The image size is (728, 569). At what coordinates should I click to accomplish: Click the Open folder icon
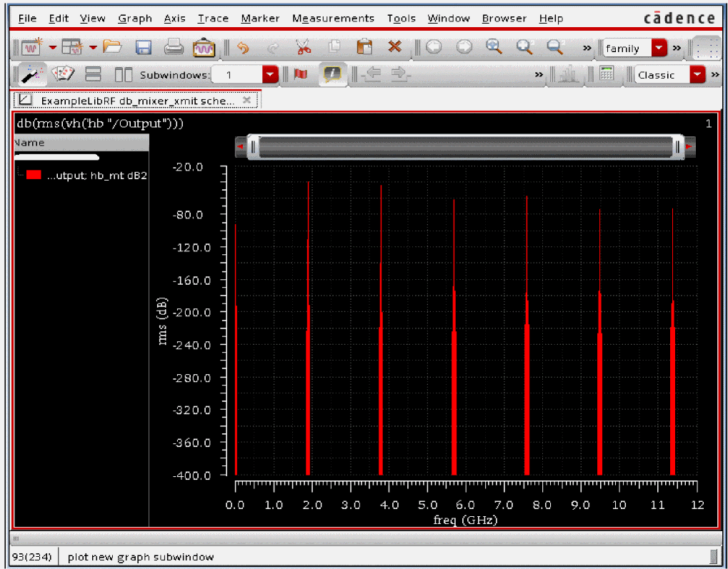(112, 48)
